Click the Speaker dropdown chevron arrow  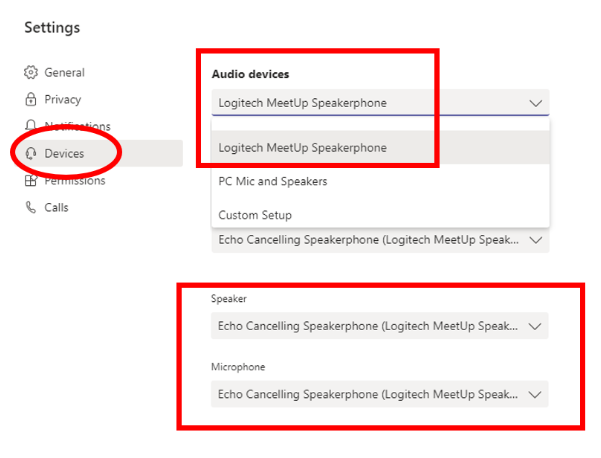coord(535,326)
